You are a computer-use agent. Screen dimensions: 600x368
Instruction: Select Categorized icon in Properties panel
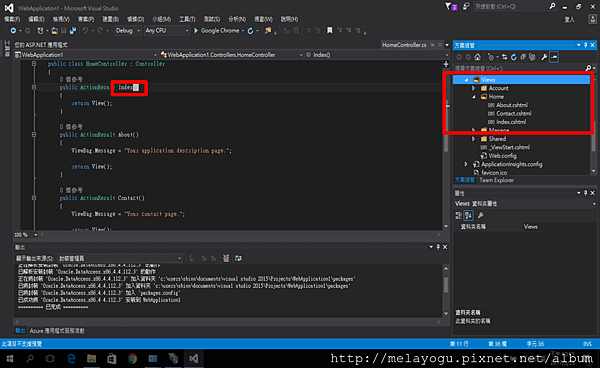[x=458, y=215]
